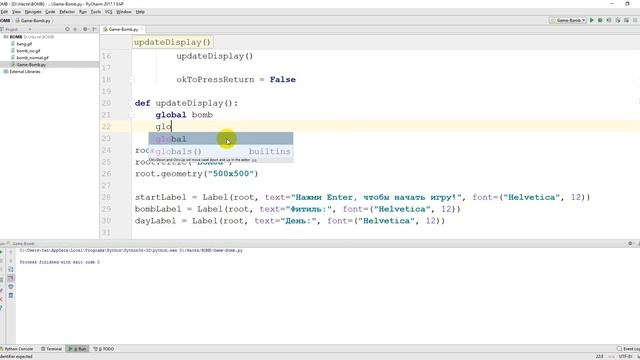Click the startLabel assignment line
Viewport: 640px width, 360px height.
click(x=362, y=198)
